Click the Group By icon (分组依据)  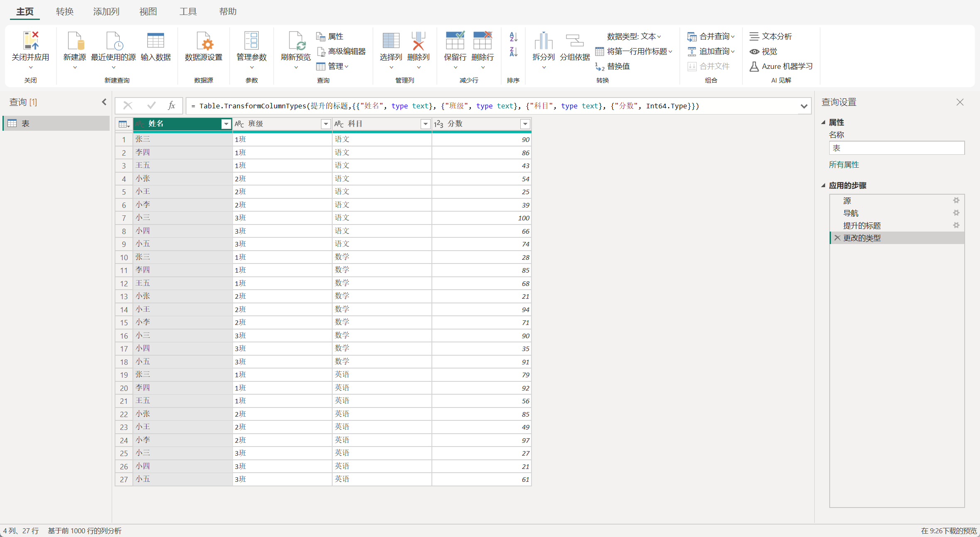[575, 41]
